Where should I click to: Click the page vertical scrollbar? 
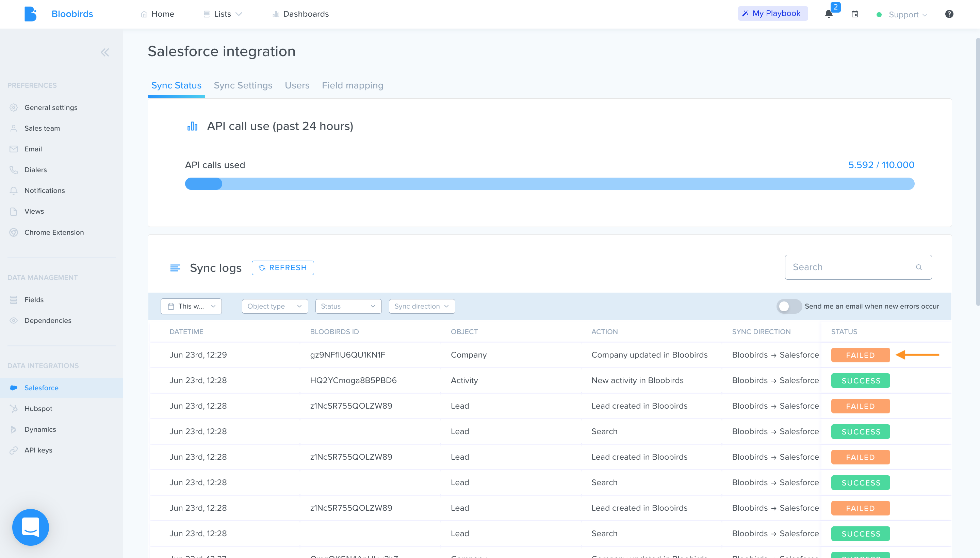coord(977,172)
